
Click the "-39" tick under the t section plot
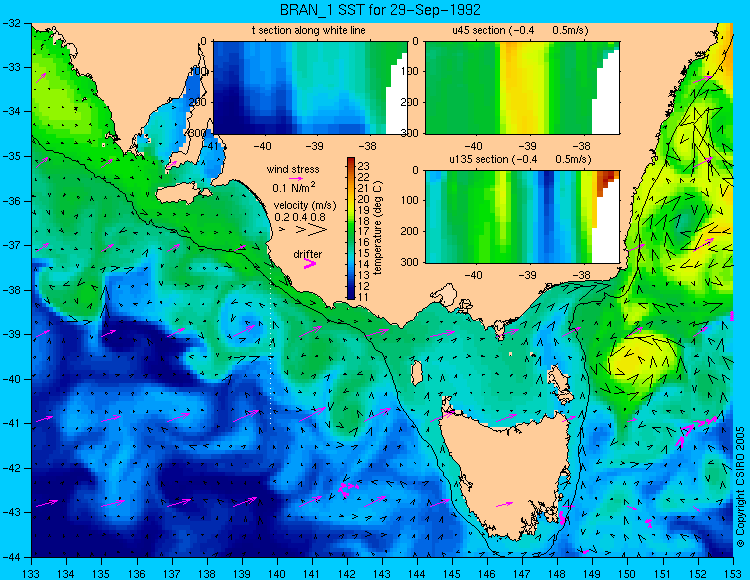click(x=315, y=146)
